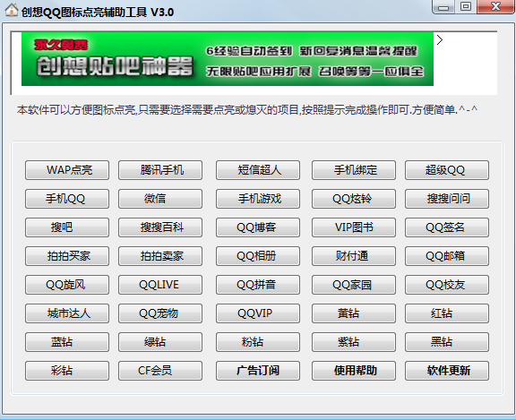Click the 超级QQ button

447,170
